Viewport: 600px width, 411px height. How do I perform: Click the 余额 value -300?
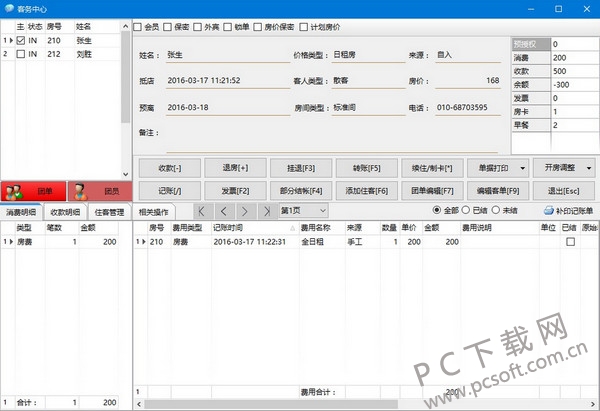tap(575, 85)
